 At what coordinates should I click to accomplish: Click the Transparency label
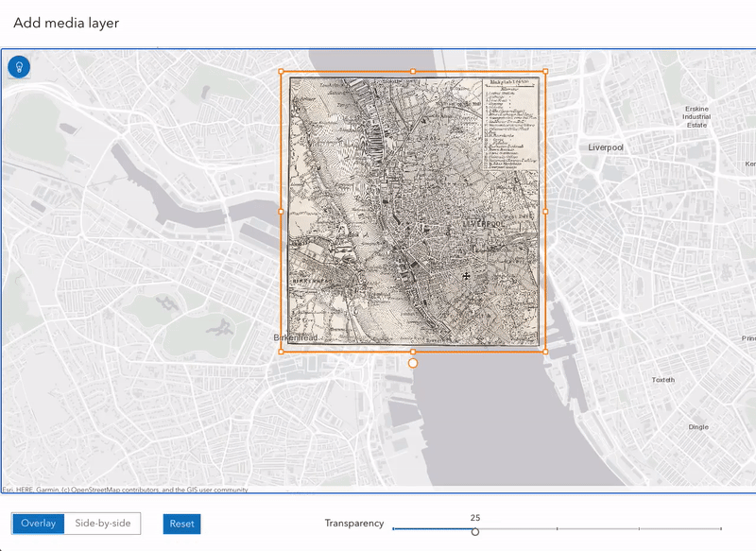(x=353, y=523)
